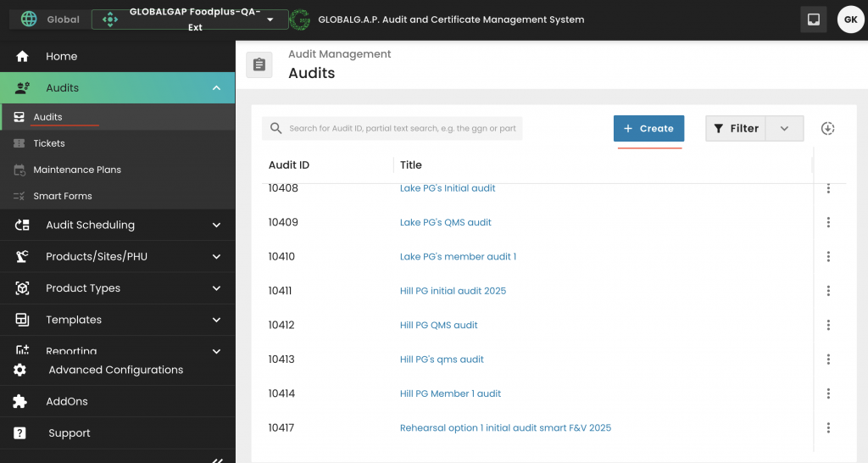Open Smart Forms in the sidebar
Viewport: 868px width, 463px height.
(x=62, y=196)
